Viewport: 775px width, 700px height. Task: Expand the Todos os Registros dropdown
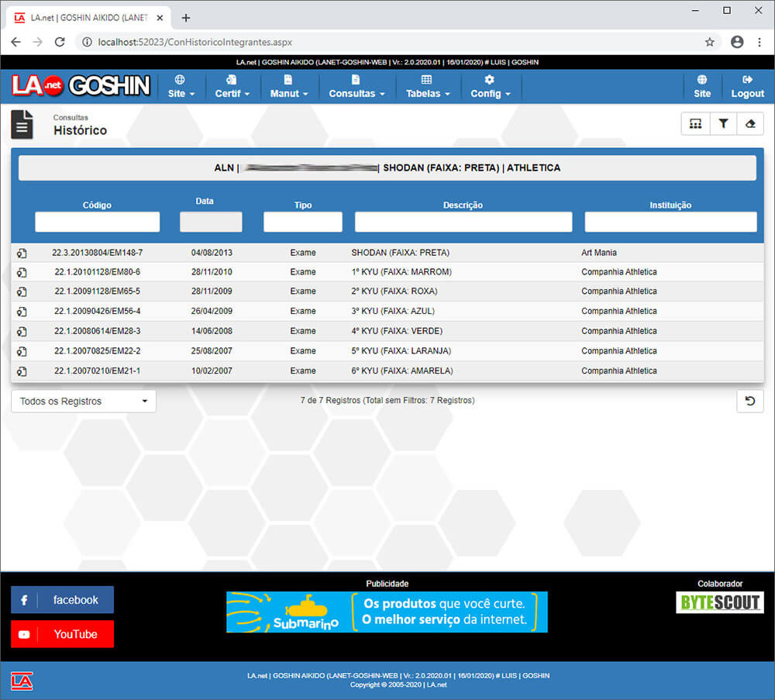coord(84,402)
